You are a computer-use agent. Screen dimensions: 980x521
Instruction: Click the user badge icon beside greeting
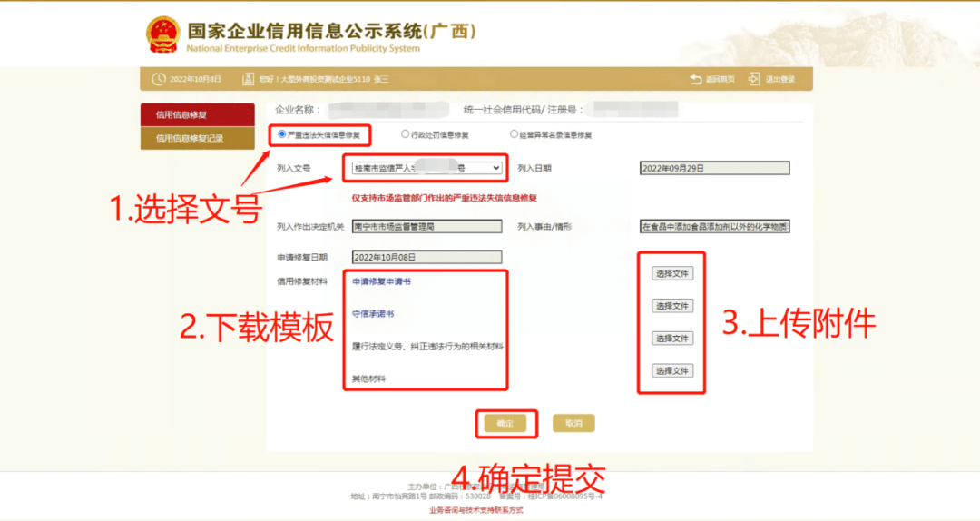(248, 79)
